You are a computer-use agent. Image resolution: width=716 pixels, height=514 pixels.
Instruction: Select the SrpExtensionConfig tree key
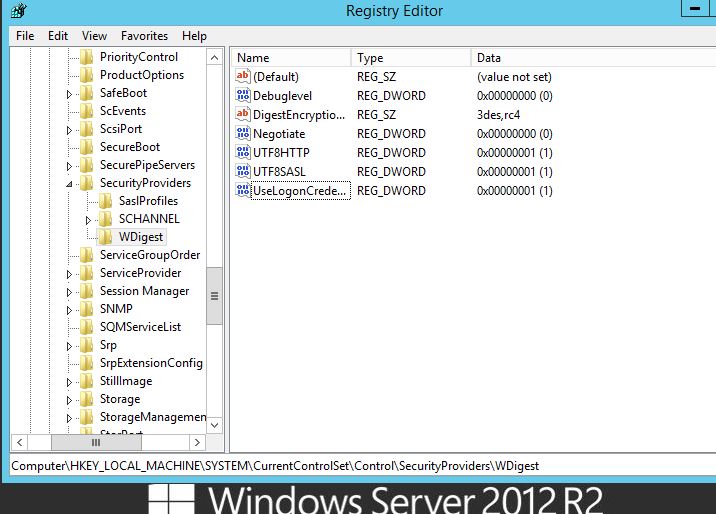tap(151, 363)
